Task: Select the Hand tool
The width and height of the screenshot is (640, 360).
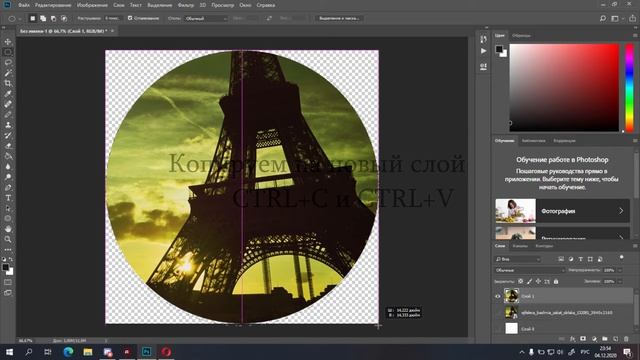Action: click(8, 229)
